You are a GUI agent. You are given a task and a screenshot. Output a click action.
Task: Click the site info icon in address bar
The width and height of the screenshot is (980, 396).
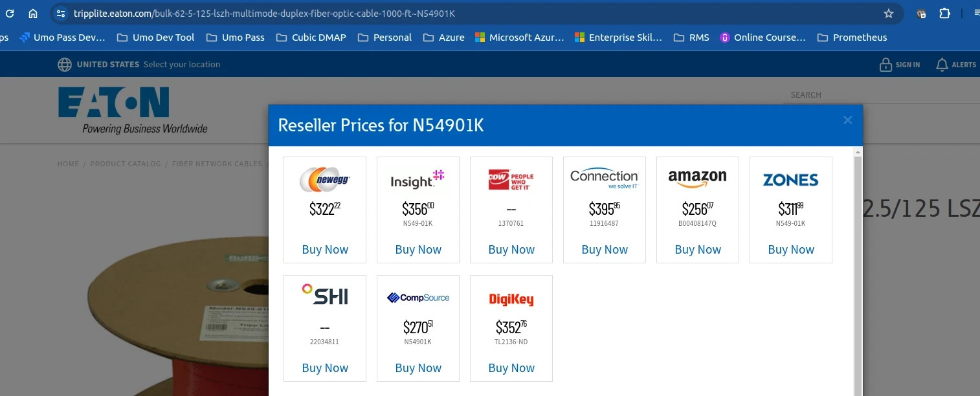[x=60, y=14]
